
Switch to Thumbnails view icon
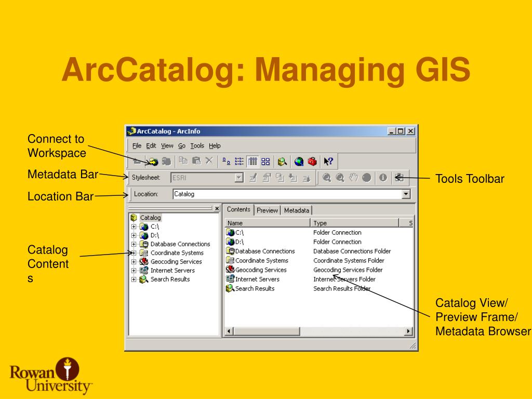click(x=265, y=161)
